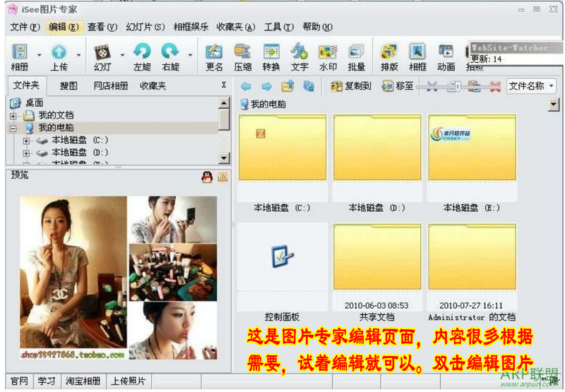Open the 文件名称 sort dropdown

(x=532, y=86)
